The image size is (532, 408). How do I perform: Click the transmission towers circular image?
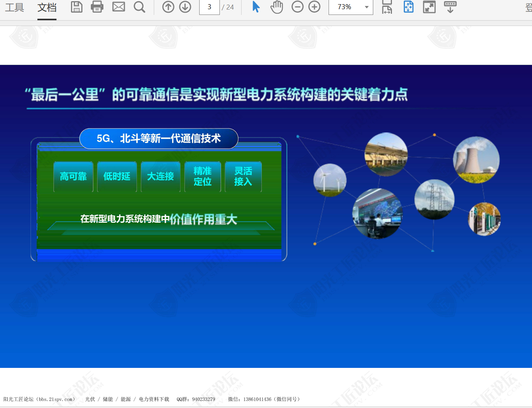(434, 199)
